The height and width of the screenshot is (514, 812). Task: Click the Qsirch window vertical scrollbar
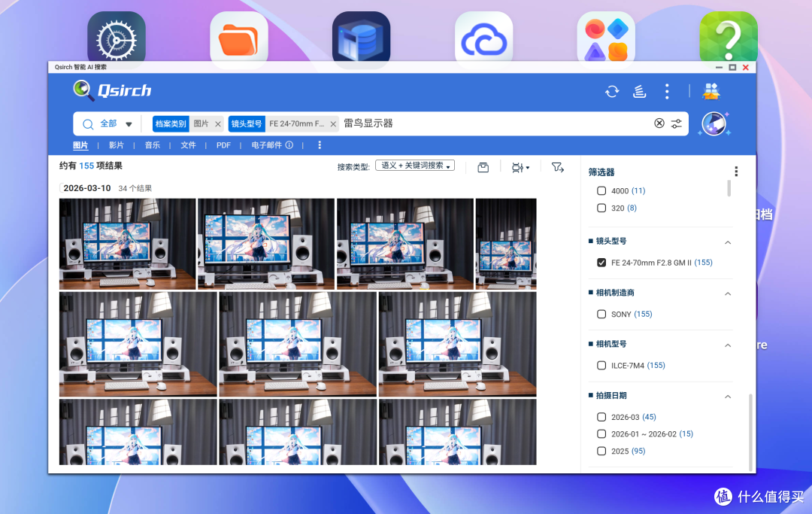tap(750, 432)
